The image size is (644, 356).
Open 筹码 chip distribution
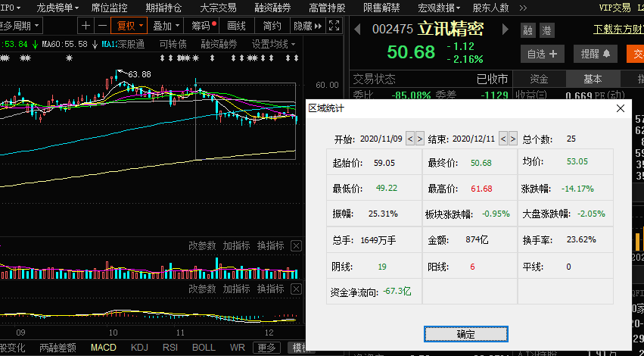coord(201,26)
